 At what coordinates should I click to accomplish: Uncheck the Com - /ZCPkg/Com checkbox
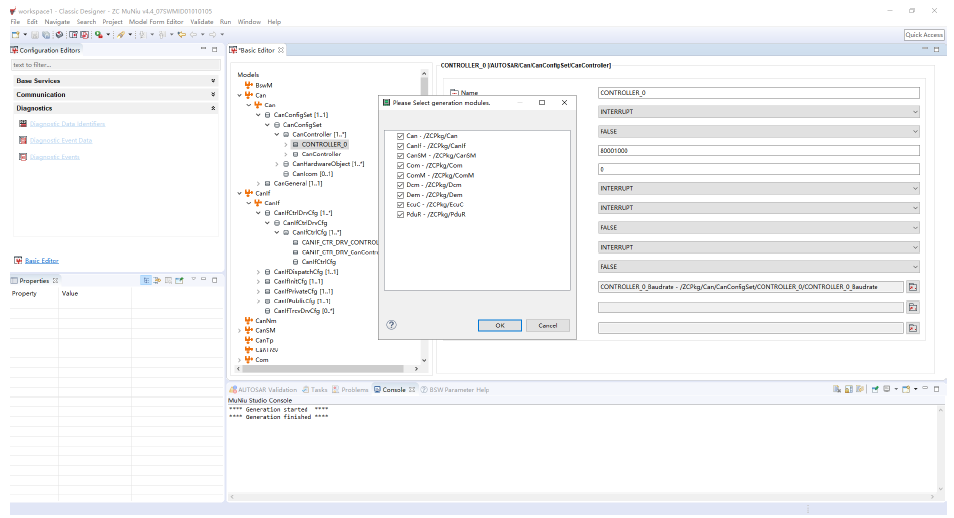pyautogui.click(x=400, y=166)
